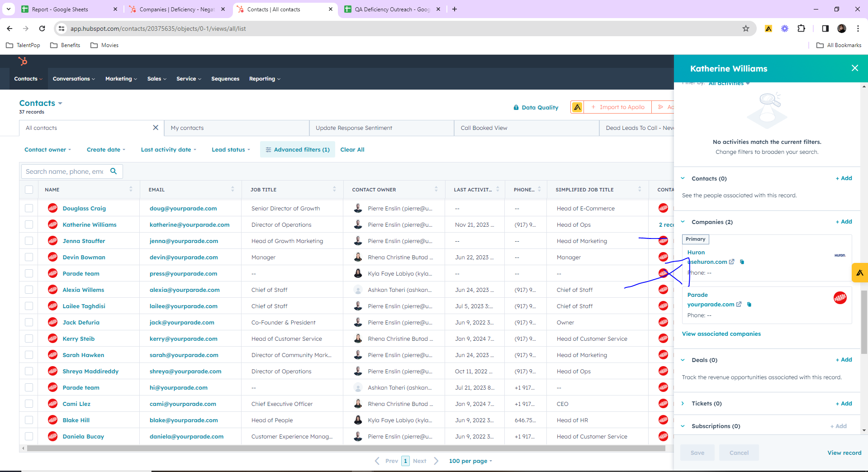The height and width of the screenshot is (472, 868).
Task: Check the Cami Llez row checkbox
Action: coord(29,404)
